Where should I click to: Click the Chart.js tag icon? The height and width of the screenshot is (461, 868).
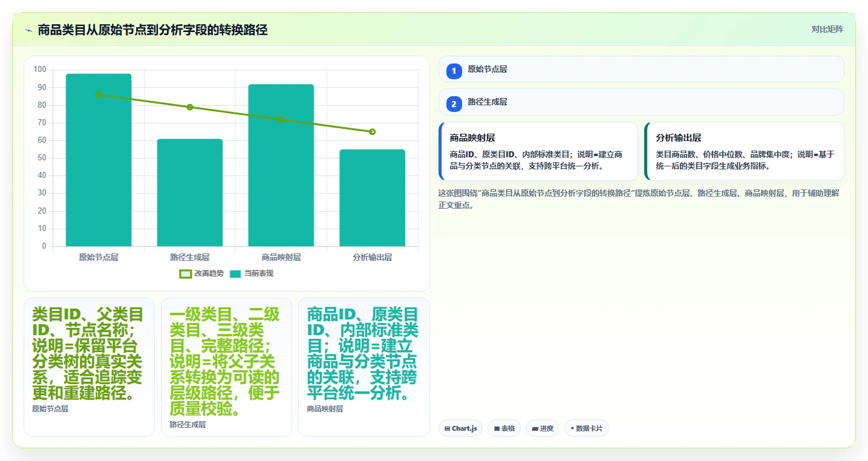(447, 428)
